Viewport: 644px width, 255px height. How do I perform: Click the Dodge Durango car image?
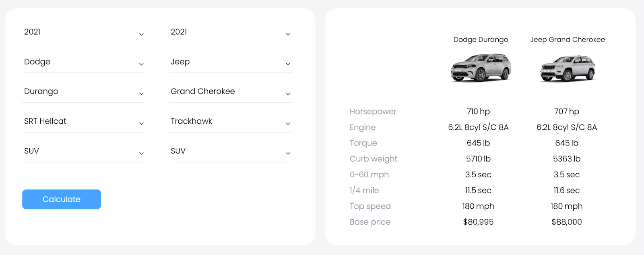481,68
